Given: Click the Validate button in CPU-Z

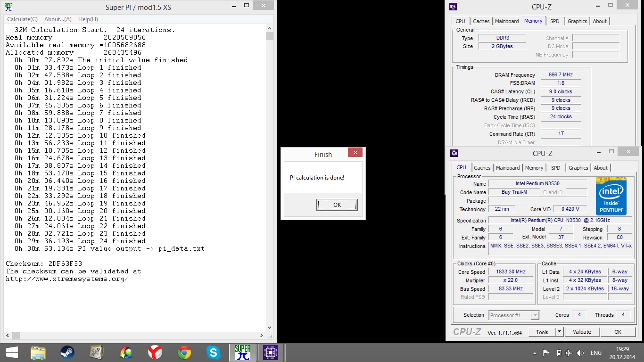Looking at the screenshot, I should pos(582,332).
